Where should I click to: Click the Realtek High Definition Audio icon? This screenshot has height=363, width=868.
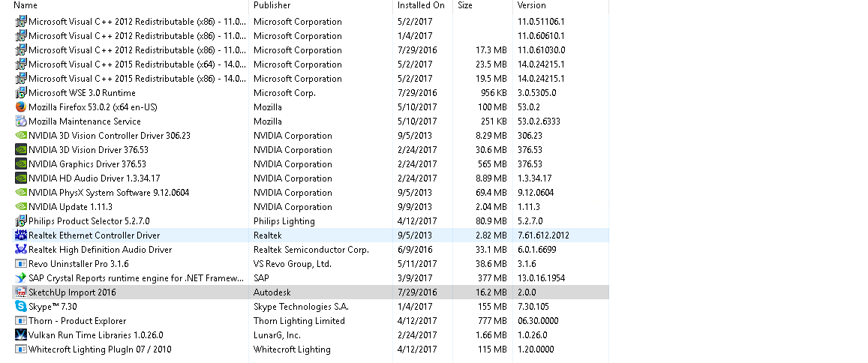pyautogui.click(x=21, y=250)
